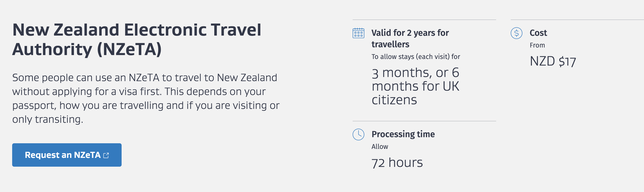Click the 'Allow' label under Processing time
The height and width of the screenshot is (192, 644).
379,146
